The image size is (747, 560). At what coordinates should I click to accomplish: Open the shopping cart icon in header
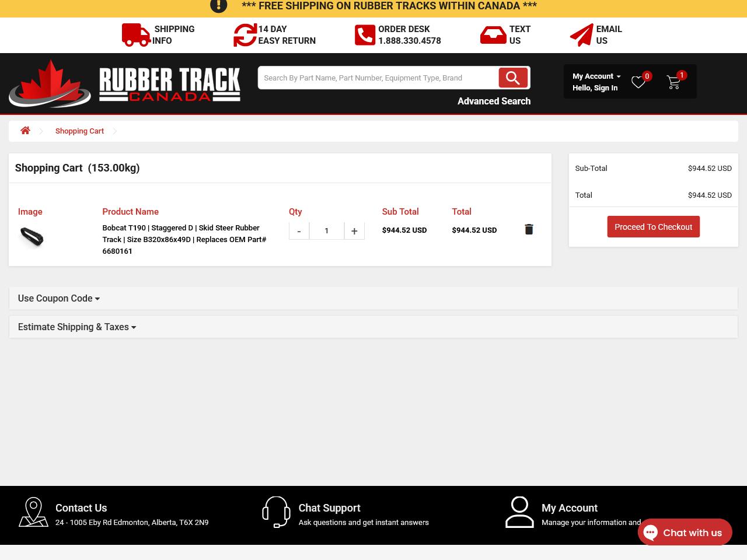[x=673, y=82]
